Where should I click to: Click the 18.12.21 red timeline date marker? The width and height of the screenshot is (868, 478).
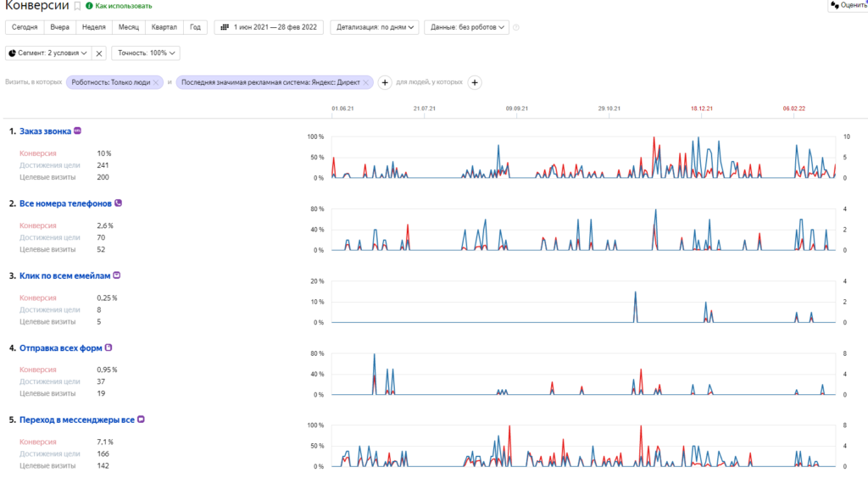point(701,108)
